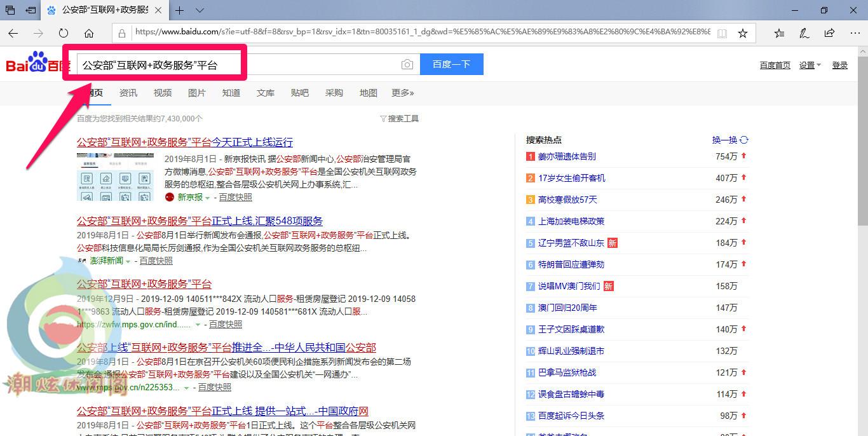Open hot search 高校寒假放57天
Image resolution: width=868 pixels, height=436 pixels.
568,200
